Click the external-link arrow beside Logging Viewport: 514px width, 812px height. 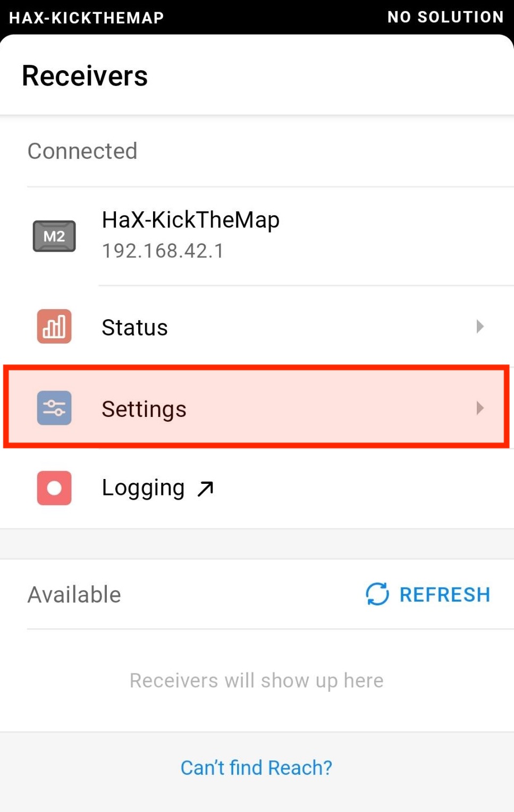click(206, 488)
